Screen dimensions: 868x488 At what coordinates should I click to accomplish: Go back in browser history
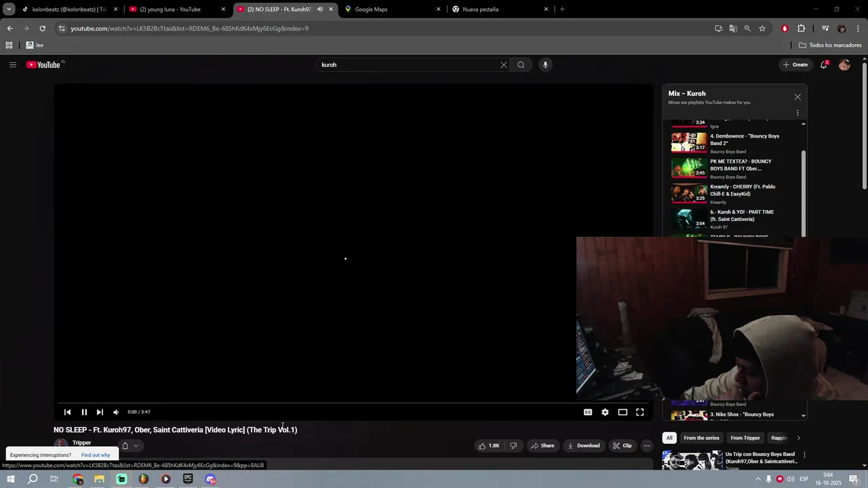pos(9,28)
